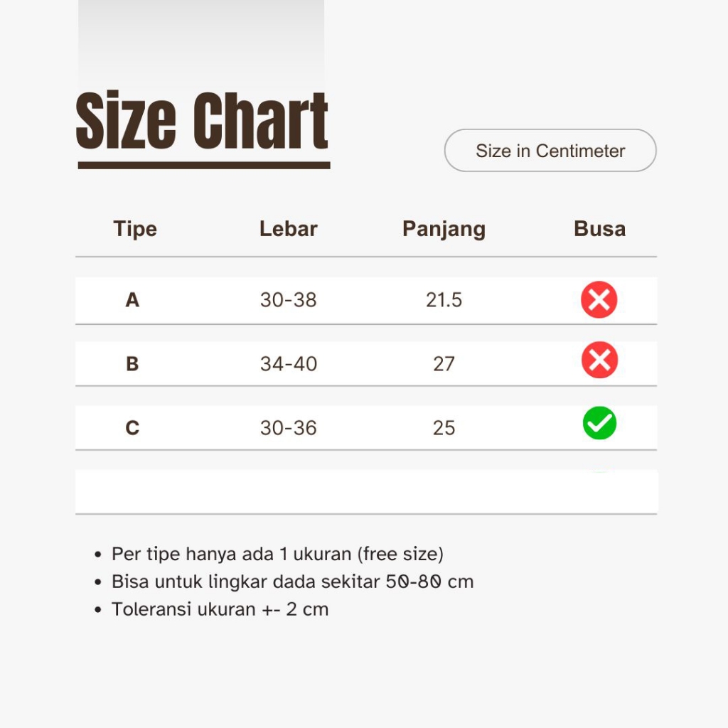Image resolution: width=728 pixels, height=728 pixels.
Task: Click the 30-38 width value
Action: 288,300
